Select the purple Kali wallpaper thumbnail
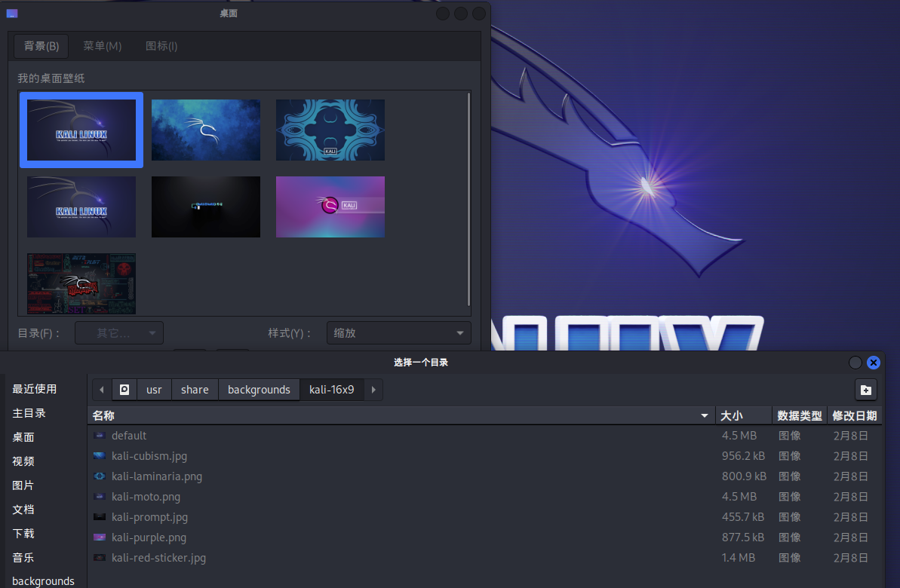The width and height of the screenshot is (900, 588). click(x=330, y=207)
